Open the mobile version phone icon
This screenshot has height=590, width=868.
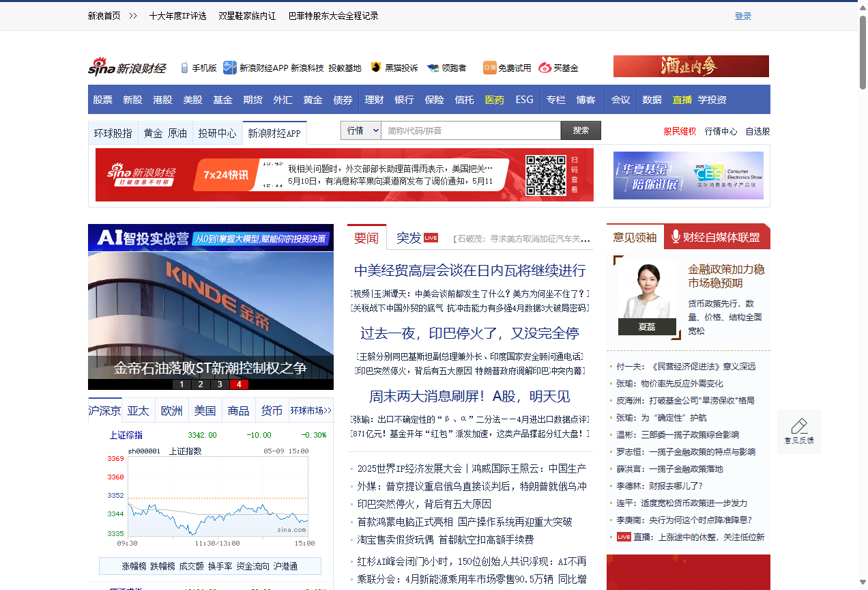184,68
